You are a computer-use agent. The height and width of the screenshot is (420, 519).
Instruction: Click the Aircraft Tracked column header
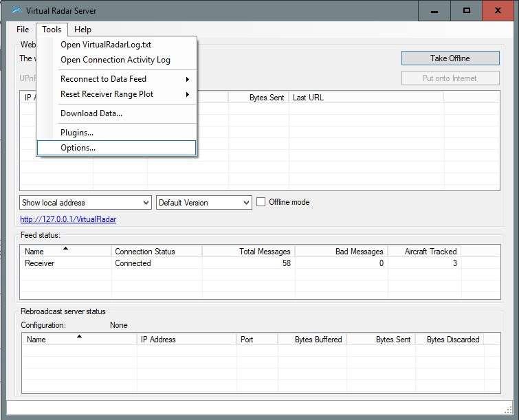point(425,252)
